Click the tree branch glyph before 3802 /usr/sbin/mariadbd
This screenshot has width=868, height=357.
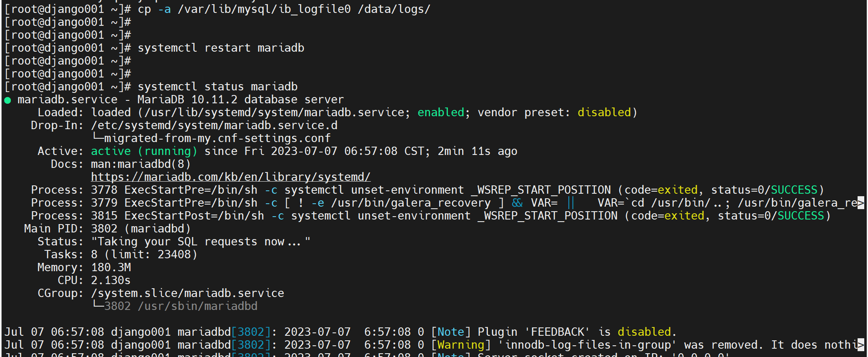pos(98,305)
